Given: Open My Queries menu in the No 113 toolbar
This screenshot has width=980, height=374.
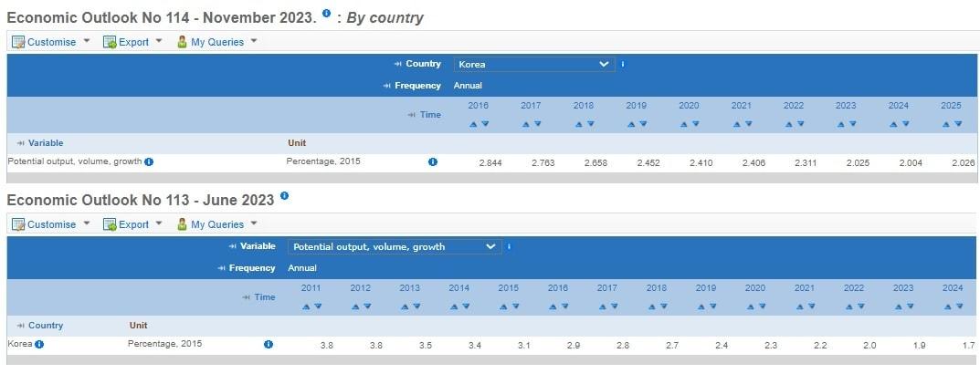Looking at the screenshot, I should click(217, 224).
